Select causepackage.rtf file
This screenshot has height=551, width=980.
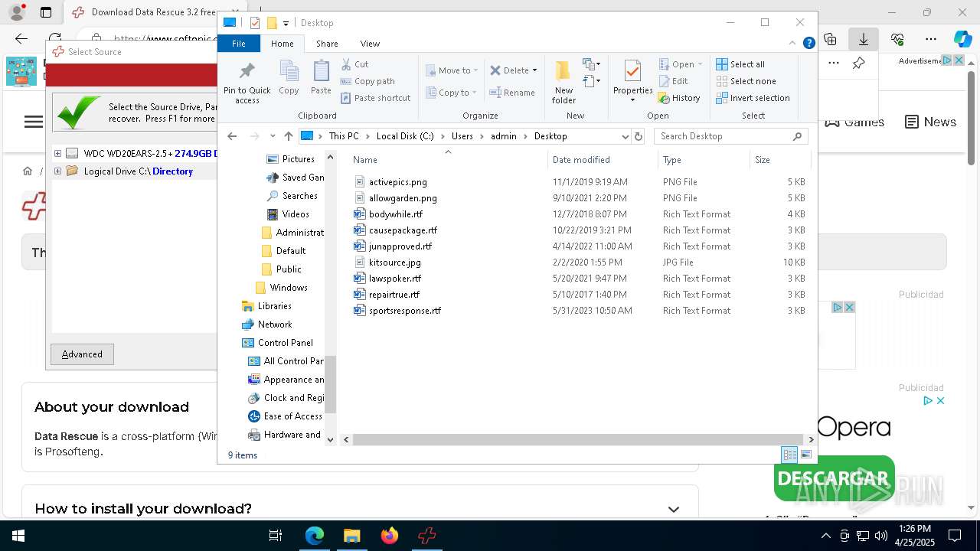(x=403, y=230)
